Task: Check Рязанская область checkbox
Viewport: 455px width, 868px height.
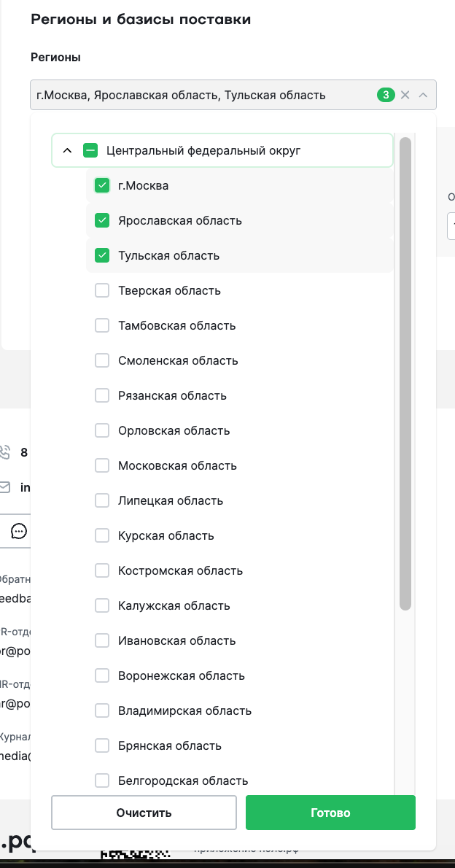Action: 102,395
